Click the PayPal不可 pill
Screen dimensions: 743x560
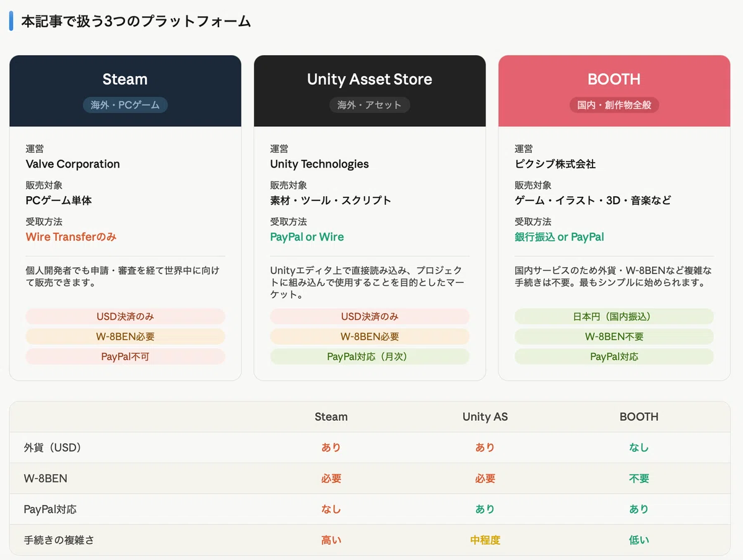tap(125, 357)
